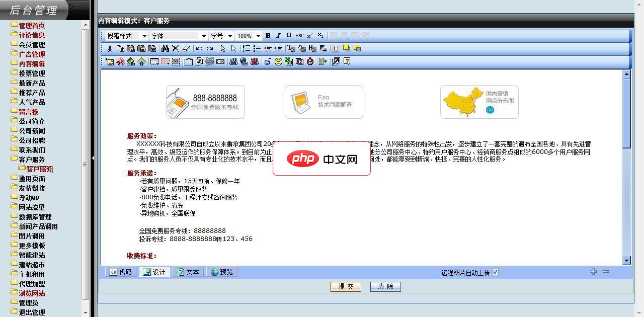
Task: Click the 提交 submit button
Action: pyautogui.click(x=346, y=286)
